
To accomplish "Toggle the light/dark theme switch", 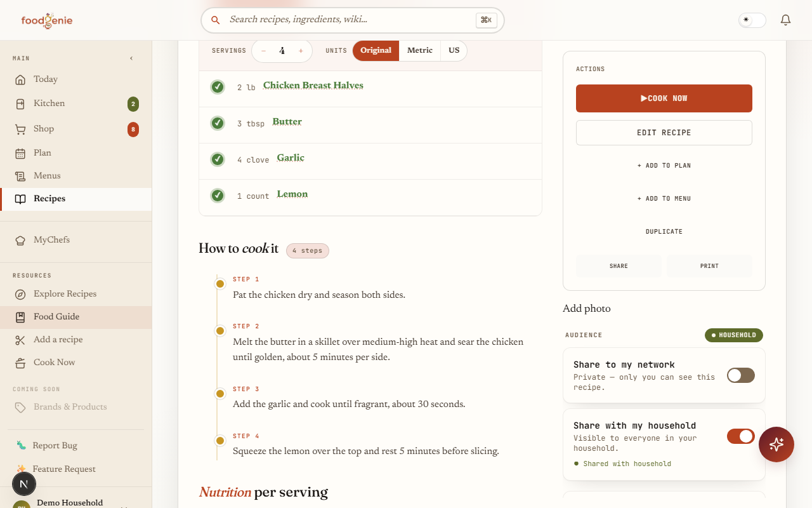I will [752, 20].
